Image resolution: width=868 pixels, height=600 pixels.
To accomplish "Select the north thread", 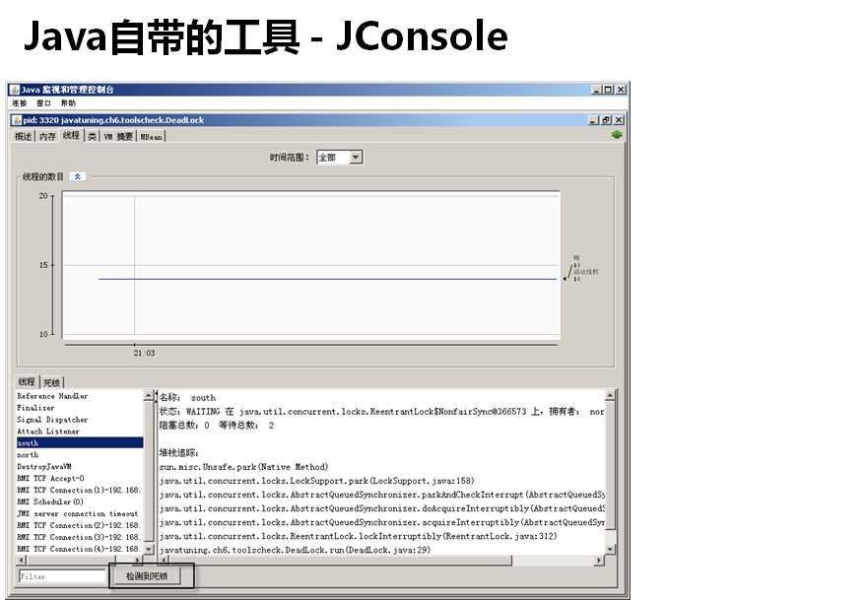I will (80, 455).
